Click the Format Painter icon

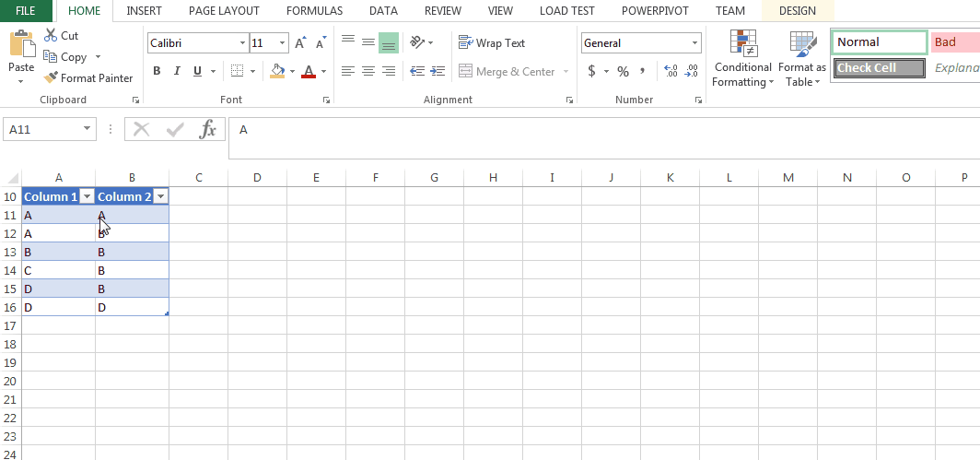51,78
